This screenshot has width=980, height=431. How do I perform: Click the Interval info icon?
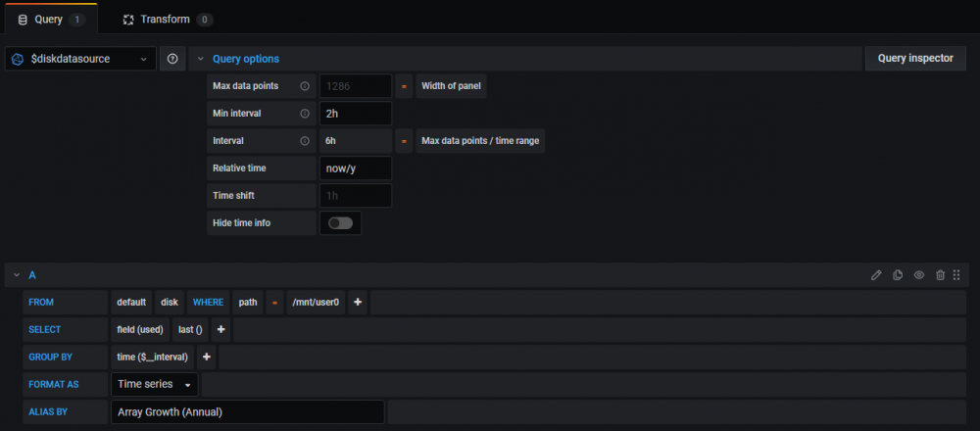pos(305,141)
